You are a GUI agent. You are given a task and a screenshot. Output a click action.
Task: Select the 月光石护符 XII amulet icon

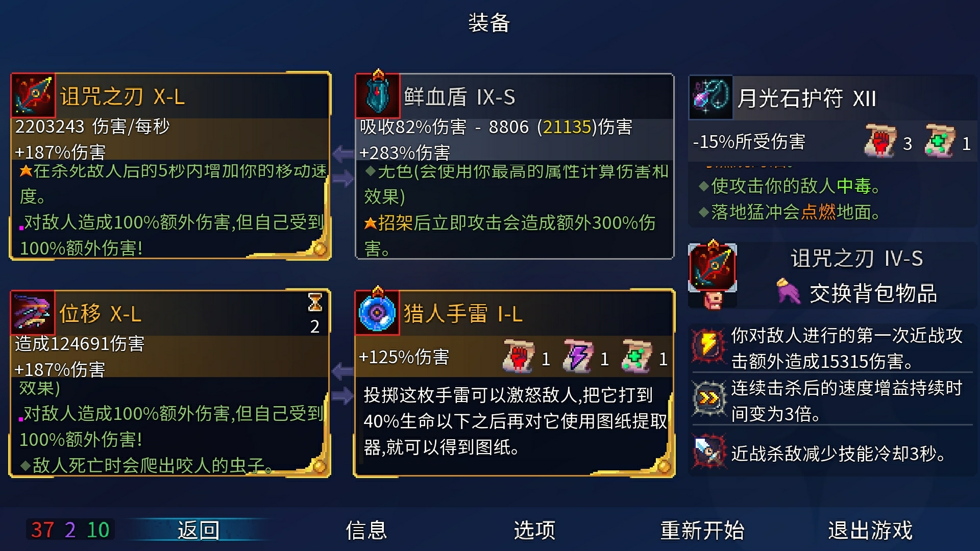pos(710,98)
